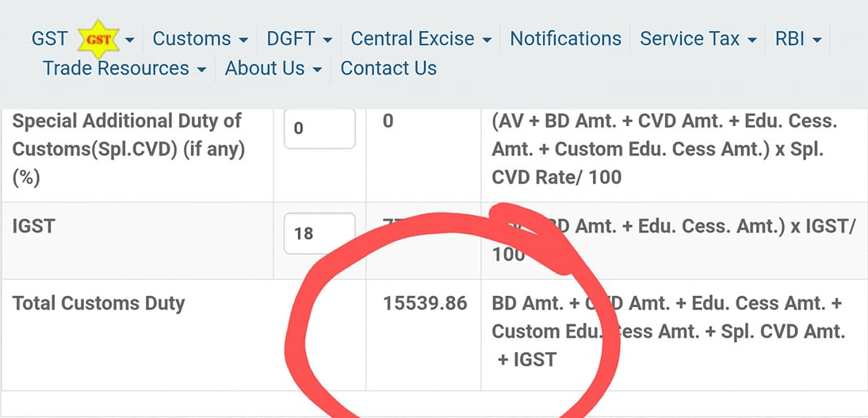Viewport: 868px width, 418px height.
Task: Open the Trade Resources menu
Action: tap(124, 68)
